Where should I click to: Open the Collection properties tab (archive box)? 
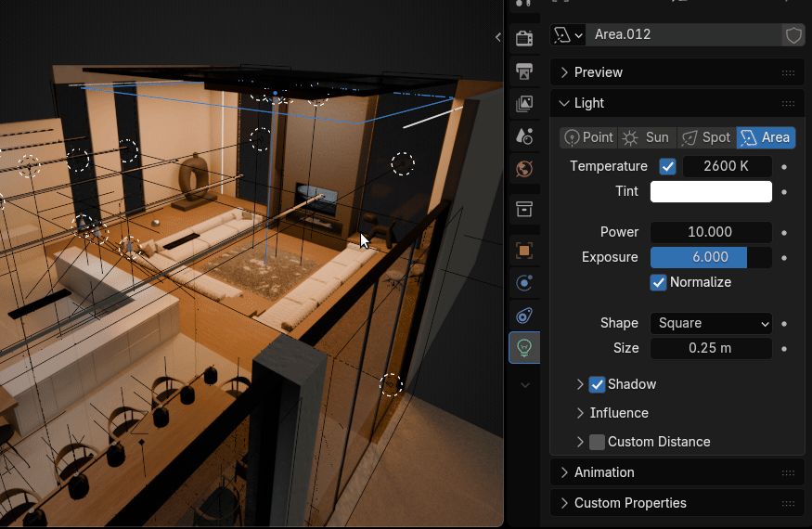(524, 210)
